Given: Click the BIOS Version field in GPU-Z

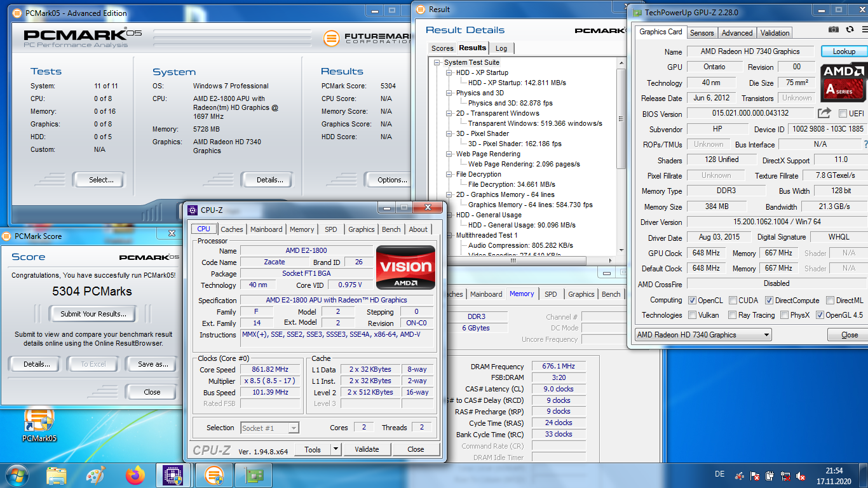Looking at the screenshot, I should point(750,113).
